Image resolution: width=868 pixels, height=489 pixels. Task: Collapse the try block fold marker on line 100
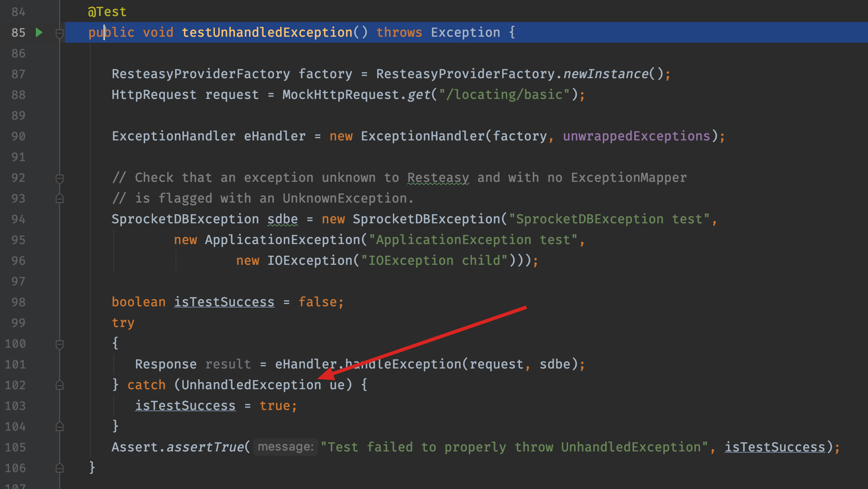tap(60, 344)
